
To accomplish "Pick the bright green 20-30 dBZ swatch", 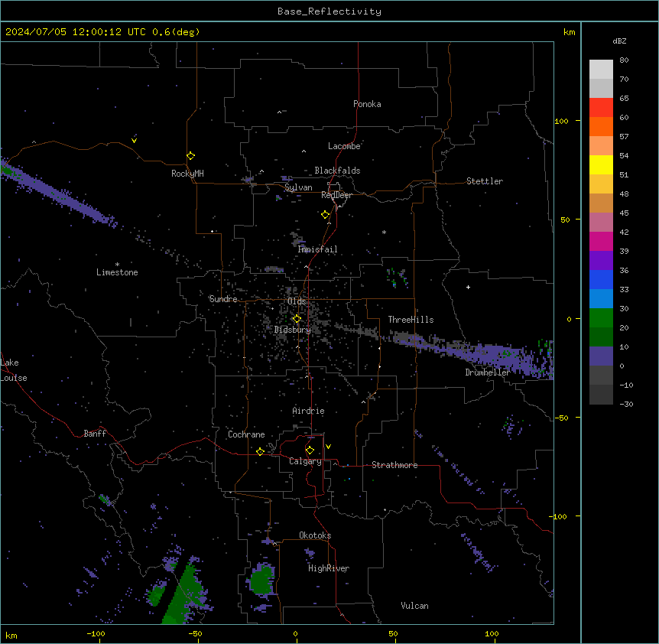I will (x=601, y=318).
